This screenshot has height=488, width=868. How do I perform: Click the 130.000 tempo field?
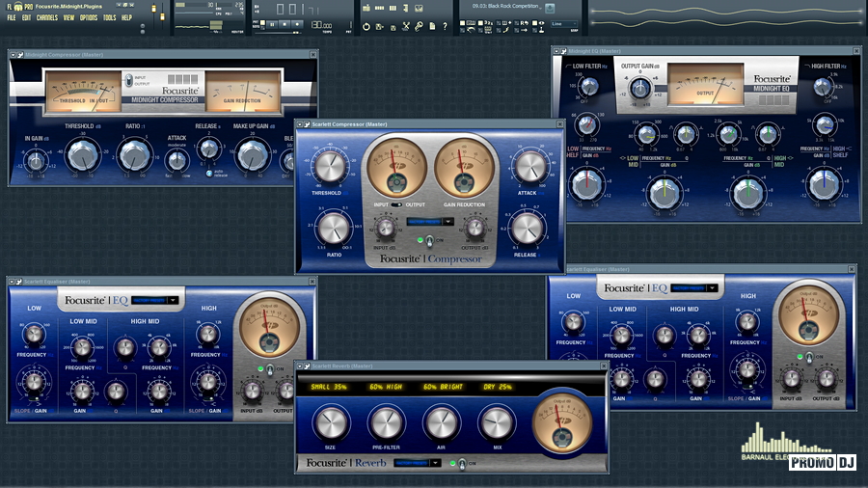pos(321,25)
